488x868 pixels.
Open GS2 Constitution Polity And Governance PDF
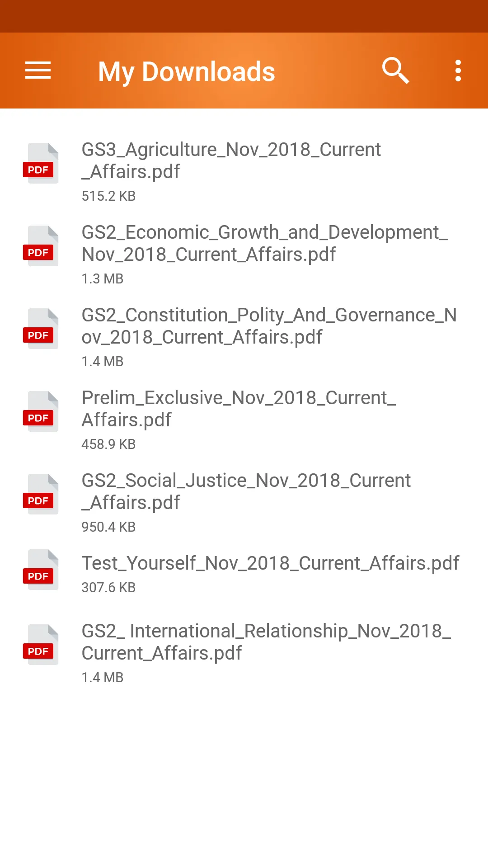point(269,326)
